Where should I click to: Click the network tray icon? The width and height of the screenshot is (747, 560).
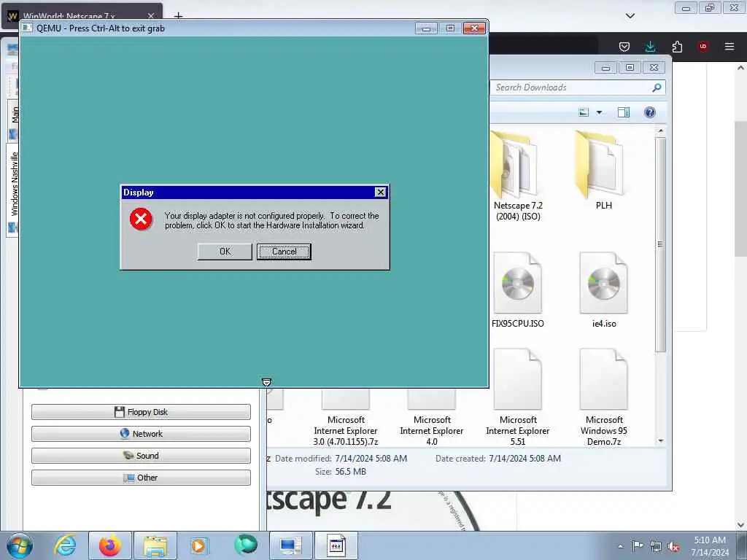[656, 547]
